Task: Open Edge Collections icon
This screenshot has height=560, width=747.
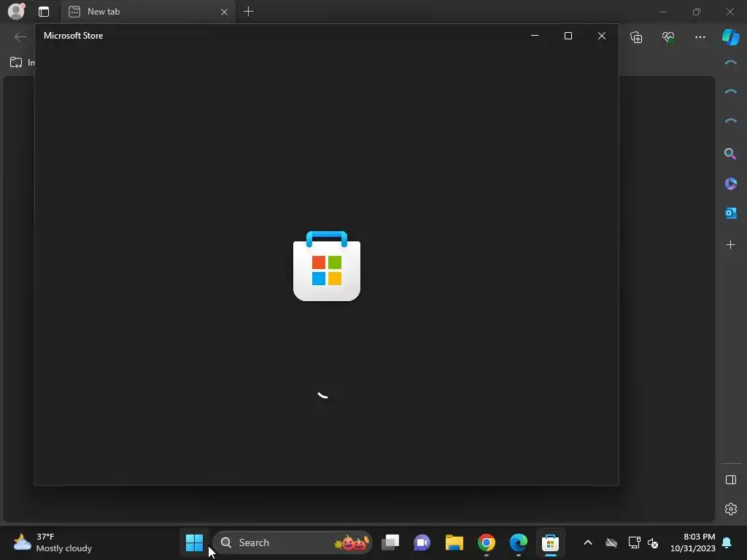Action: 636,37
